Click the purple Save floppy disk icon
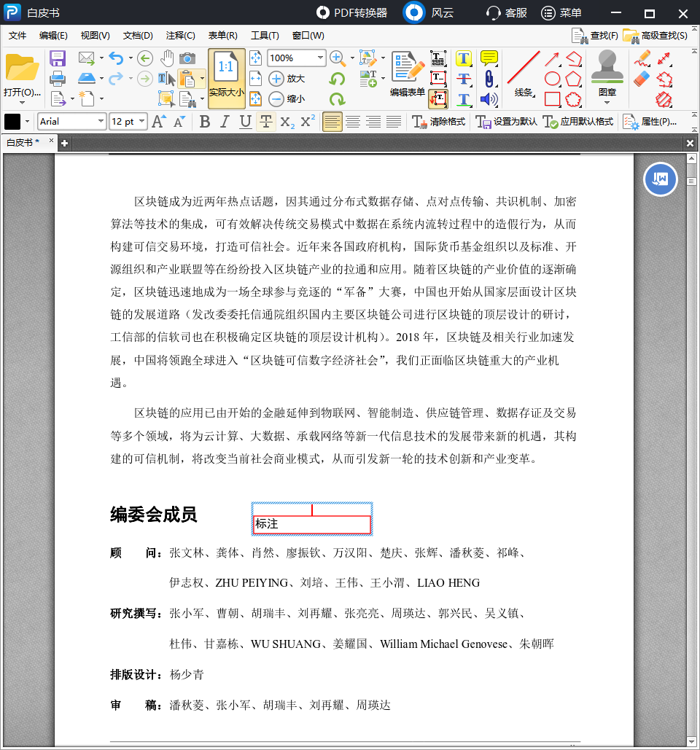This screenshot has width=700, height=750. (x=58, y=58)
